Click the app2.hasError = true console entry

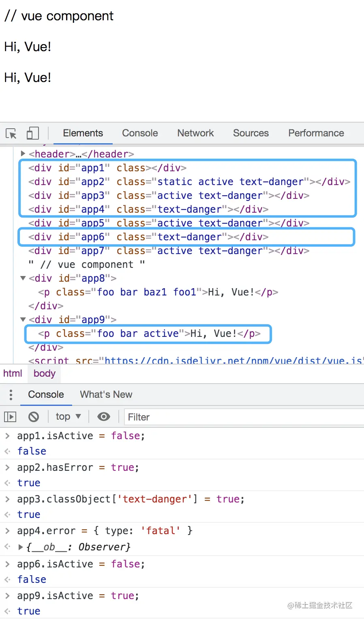click(x=78, y=468)
